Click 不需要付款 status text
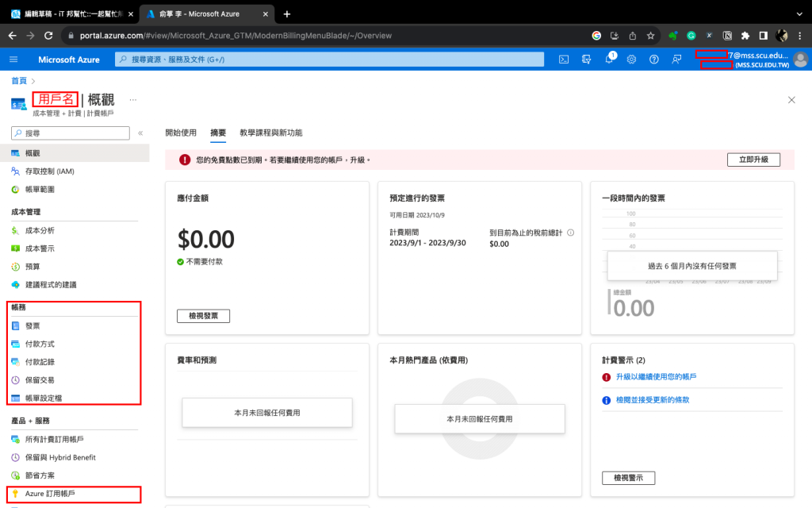 coord(204,262)
